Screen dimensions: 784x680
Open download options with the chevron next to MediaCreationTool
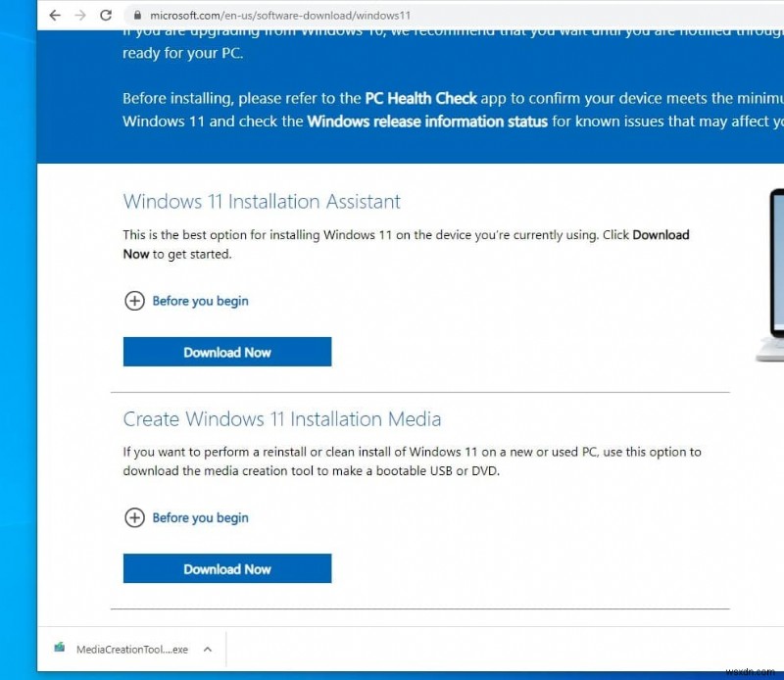click(207, 649)
